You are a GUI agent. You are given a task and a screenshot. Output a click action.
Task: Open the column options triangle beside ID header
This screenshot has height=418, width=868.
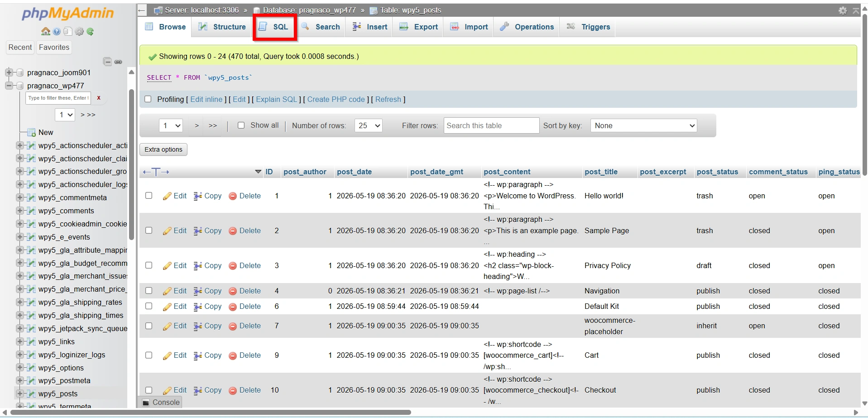coord(258,172)
